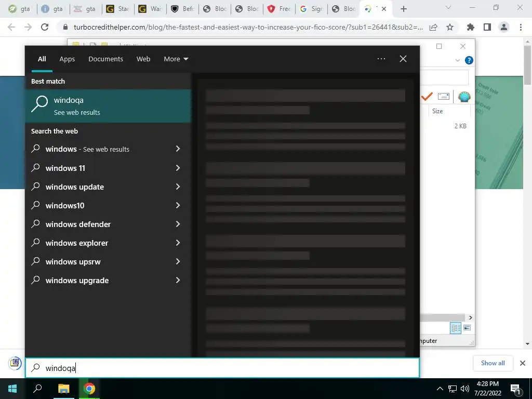This screenshot has height=399, width=532.
Task: Open a new Chrome tab
Action: point(403,9)
